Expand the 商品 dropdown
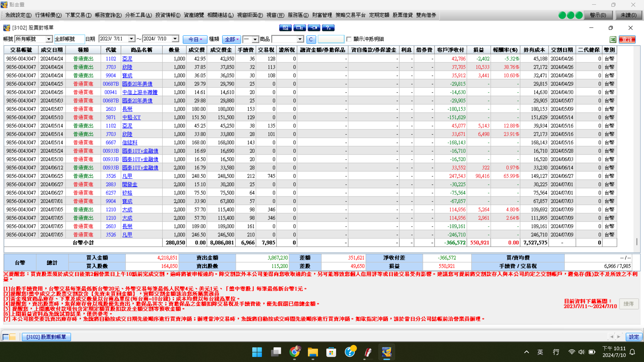 (x=300, y=39)
